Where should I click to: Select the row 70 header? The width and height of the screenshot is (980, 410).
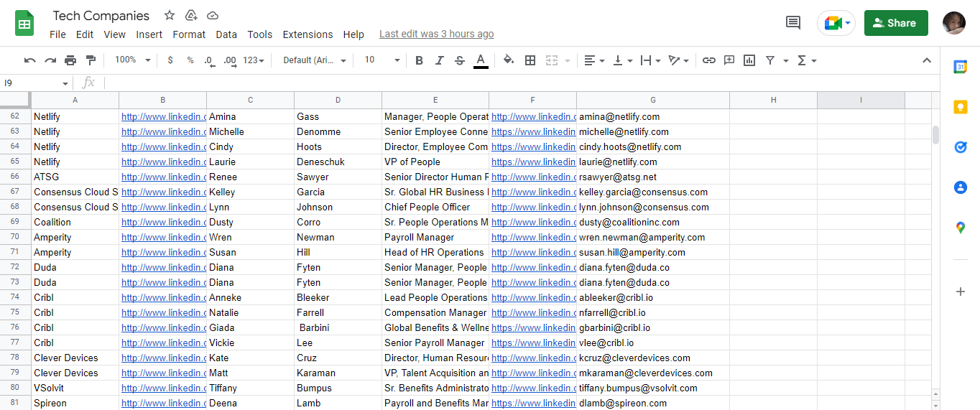pos(15,237)
